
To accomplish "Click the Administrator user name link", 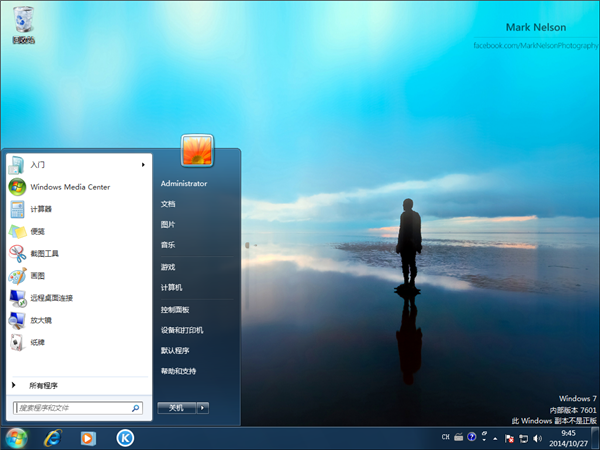I will pos(184,184).
